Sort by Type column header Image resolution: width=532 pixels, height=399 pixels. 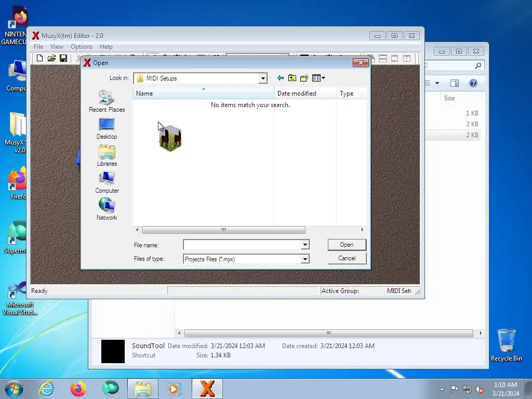352,94
